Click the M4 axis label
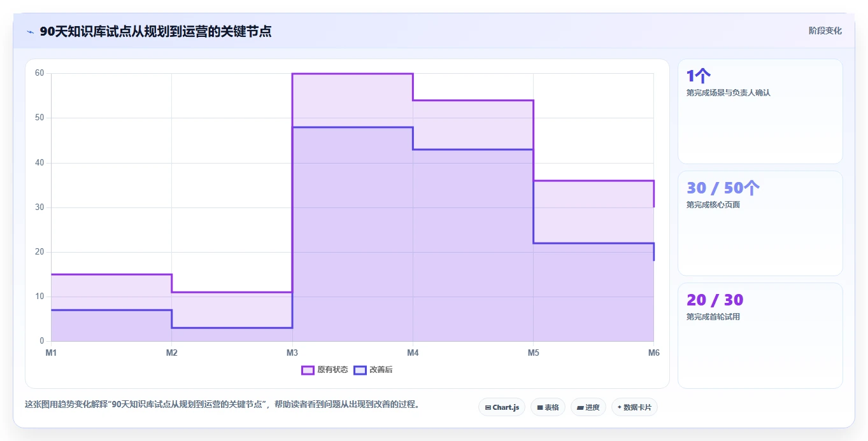Image resolution: width=868 pixels, height=441 pixels. click(x=413, y=353)
